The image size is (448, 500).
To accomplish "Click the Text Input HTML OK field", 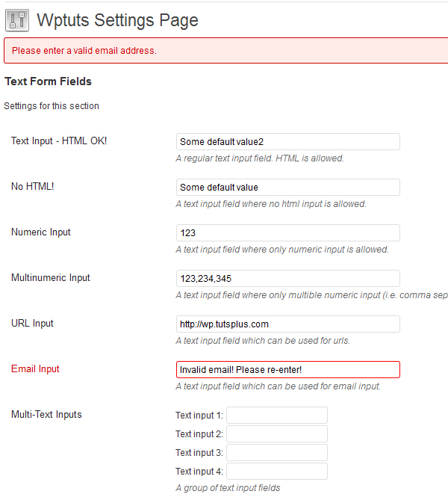I will click(287, 141).
